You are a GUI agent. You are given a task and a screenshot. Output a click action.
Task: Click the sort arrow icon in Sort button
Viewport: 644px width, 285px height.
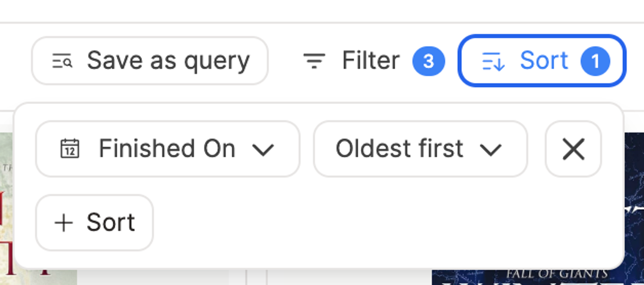493,61
